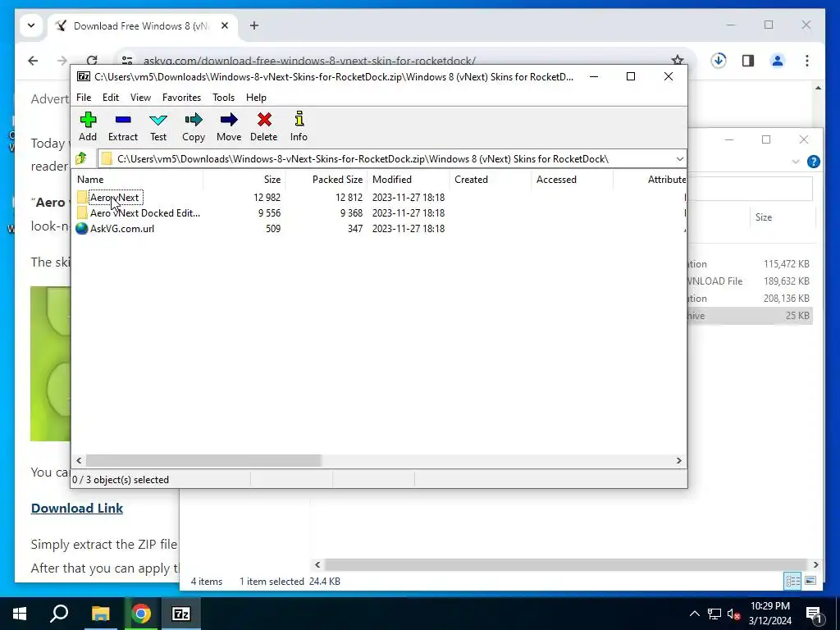Screen dimensions: 840x630
Task: Sort by Name column header
Action: coord(138,180)
